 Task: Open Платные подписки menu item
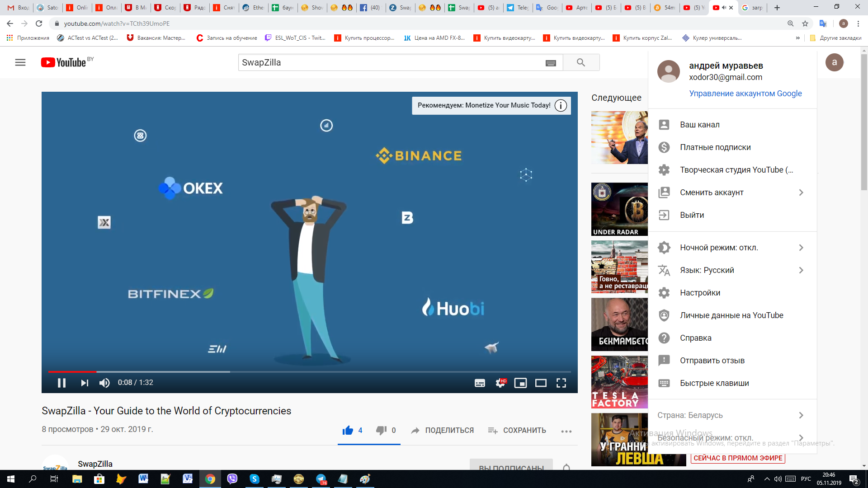[x=732, y=147]
